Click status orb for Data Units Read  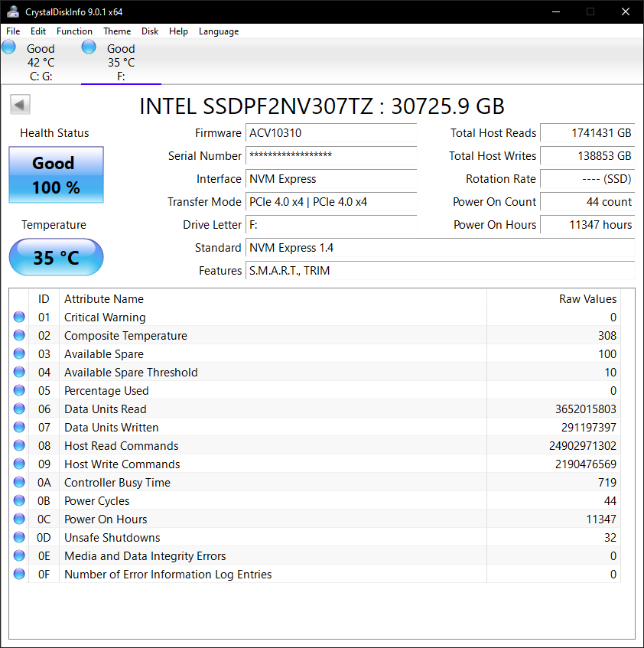(x=19, y=409)
